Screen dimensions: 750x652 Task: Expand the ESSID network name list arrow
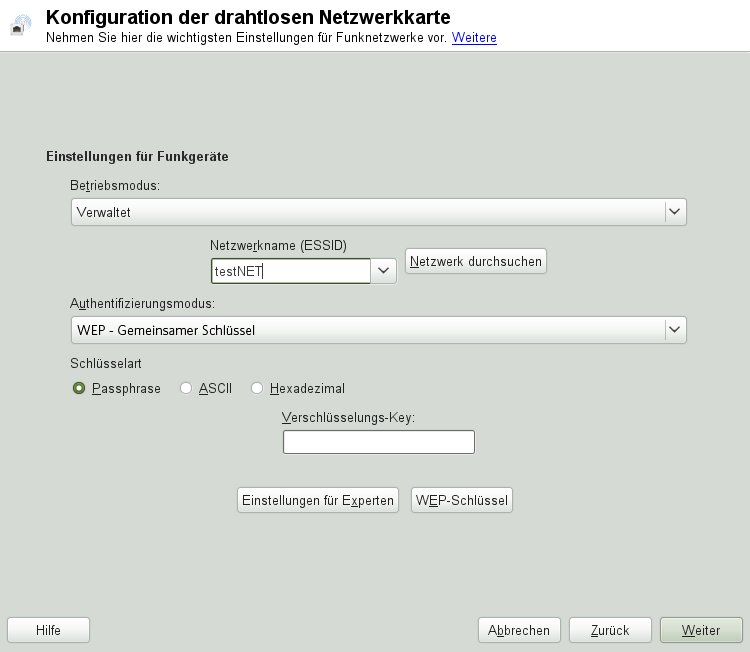click(383, 271)
